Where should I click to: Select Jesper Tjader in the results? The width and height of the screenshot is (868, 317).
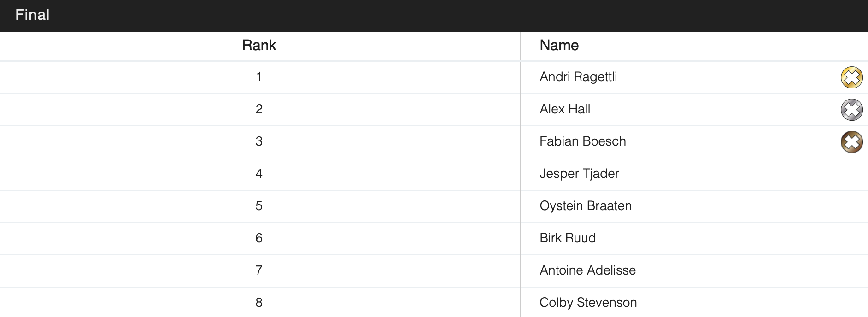point(579,174)
